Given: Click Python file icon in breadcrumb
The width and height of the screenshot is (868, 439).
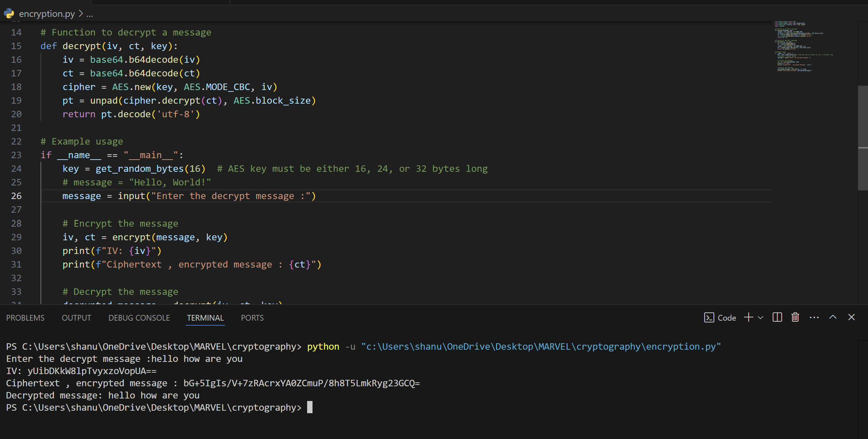Looking at the screenshot, I should tap(9, 14).
